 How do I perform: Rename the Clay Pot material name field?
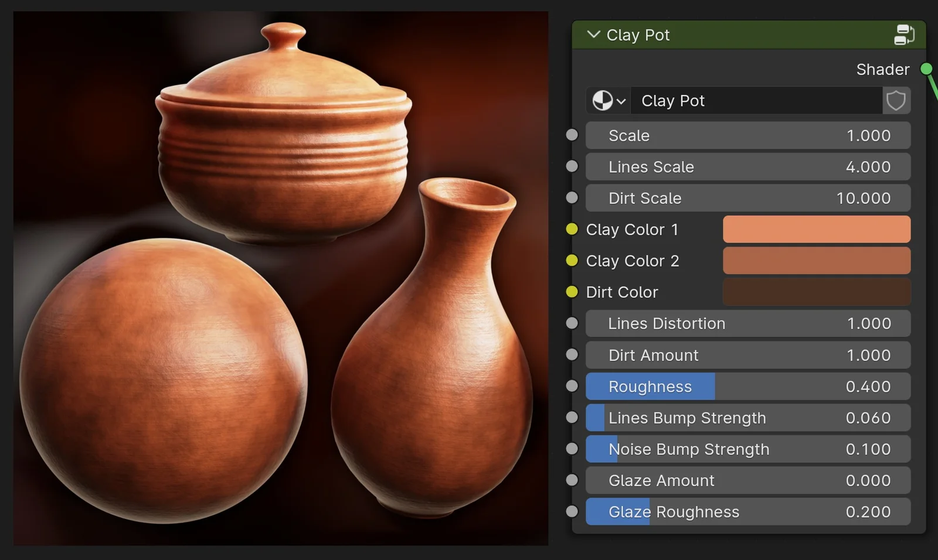756,100
